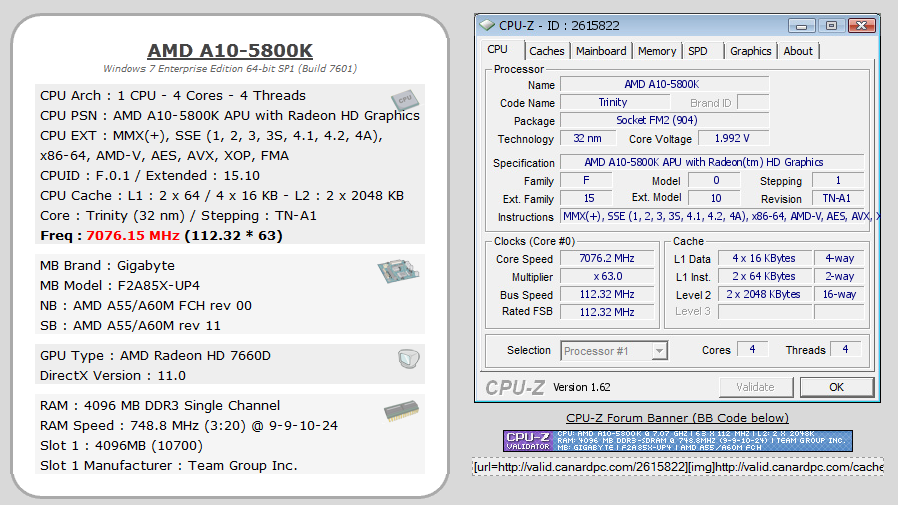
Task: Open the Mainboard tab
Action: (601, 51)
